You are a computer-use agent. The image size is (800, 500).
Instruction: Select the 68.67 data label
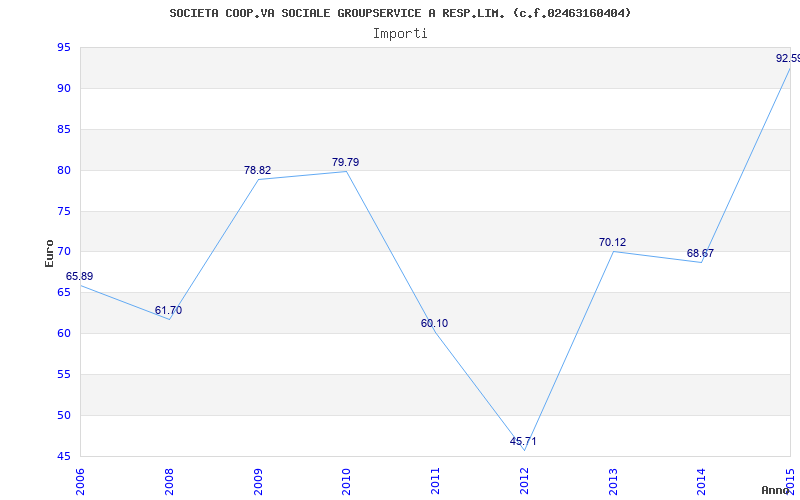[x=700, y=253]
